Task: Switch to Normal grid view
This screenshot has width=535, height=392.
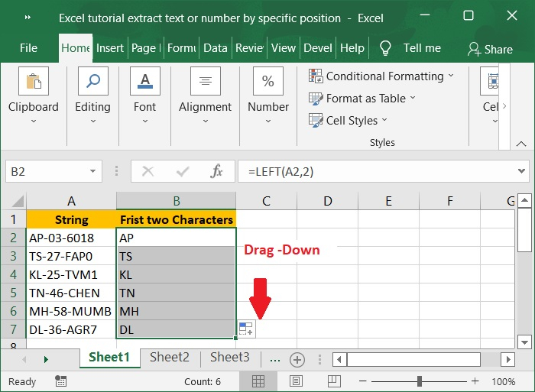Action: (x=259, y=381)
